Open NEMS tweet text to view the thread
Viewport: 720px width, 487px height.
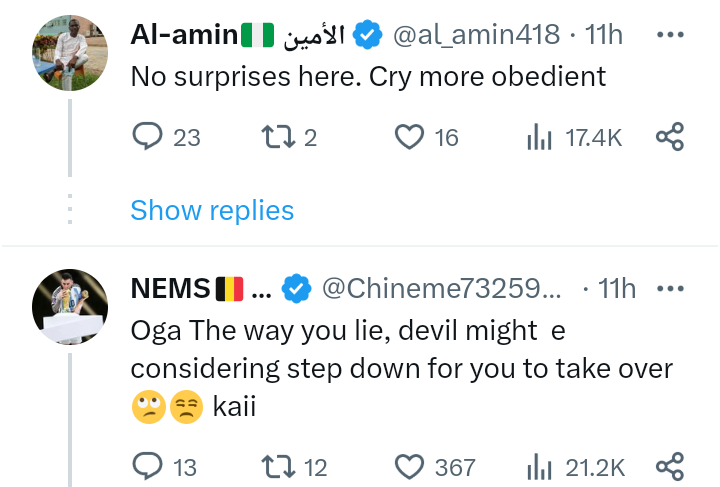[400, 368]
